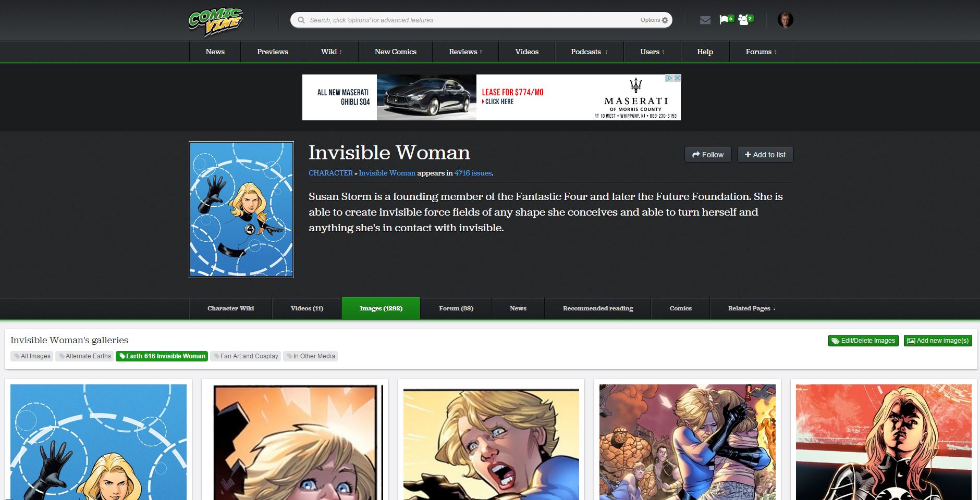Select the Images (1292) tab

tap(381, 308)
